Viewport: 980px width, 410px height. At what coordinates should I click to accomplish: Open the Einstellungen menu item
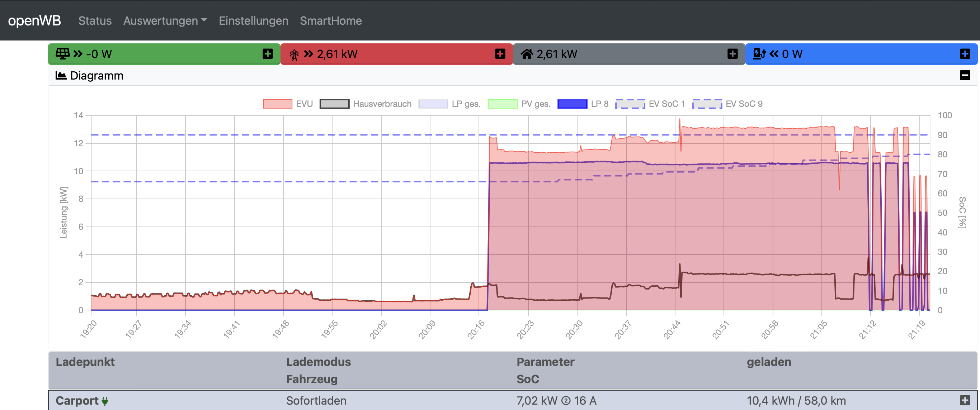pos(253,20)
